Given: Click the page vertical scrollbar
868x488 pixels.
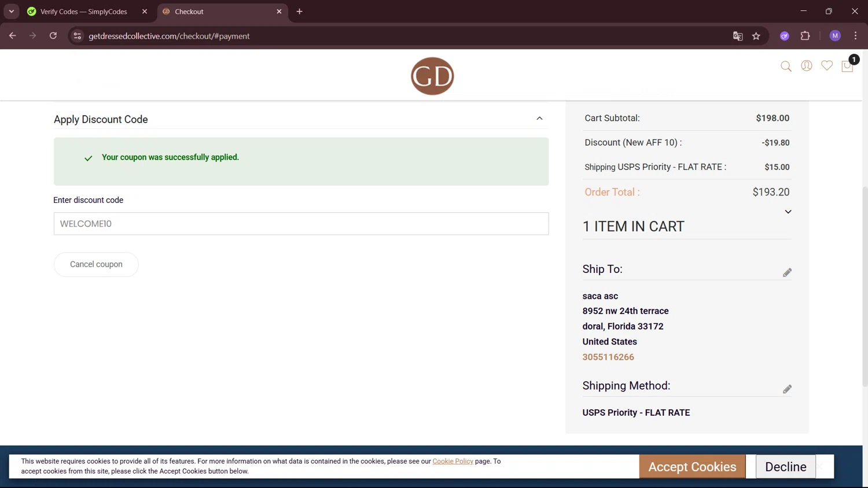Looking at the screenshot, I should (x=865, y=286).
